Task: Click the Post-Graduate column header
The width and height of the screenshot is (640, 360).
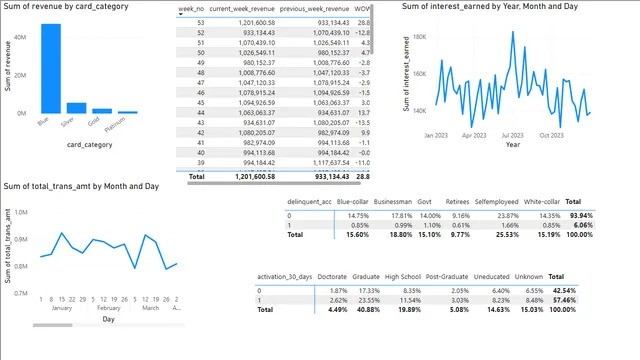Action: 447,277
